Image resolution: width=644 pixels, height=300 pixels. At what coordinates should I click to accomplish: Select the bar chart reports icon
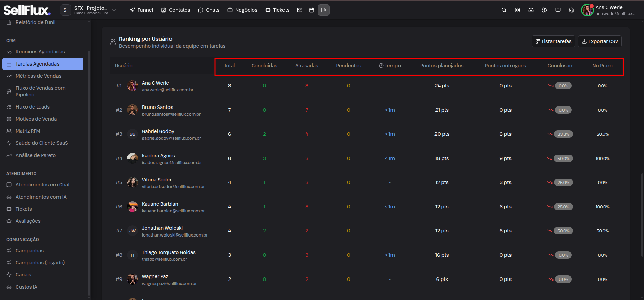tap(324, 10)
